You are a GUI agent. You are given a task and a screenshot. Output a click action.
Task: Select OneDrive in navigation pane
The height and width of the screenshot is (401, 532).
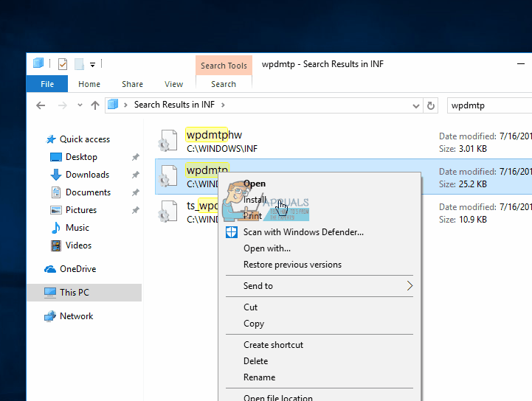click(x=77, y=269)
